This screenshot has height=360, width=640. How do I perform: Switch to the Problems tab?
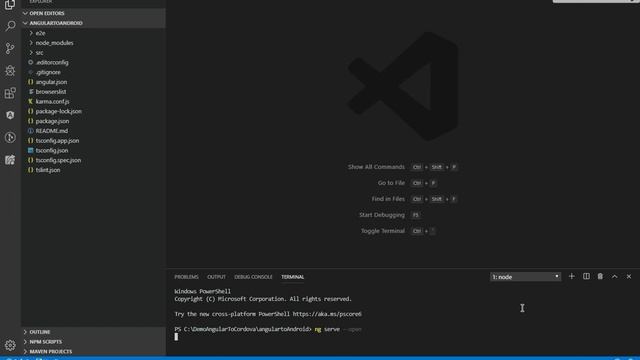pos(186,277)
